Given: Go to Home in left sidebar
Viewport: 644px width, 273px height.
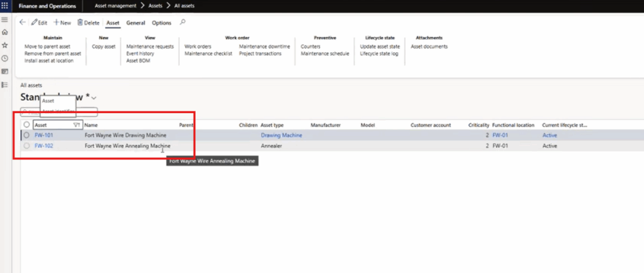Looking at the screenshot, I should pos(5,32).
